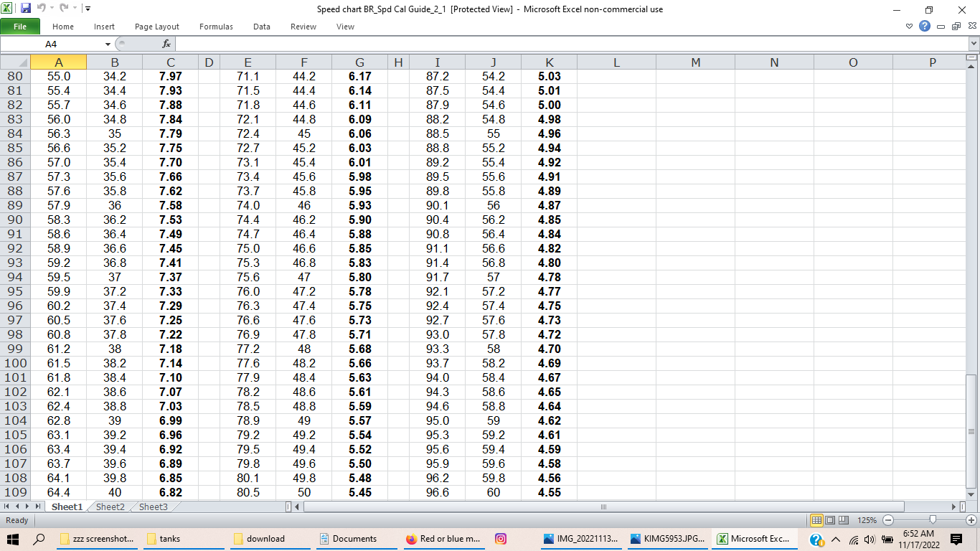This screenshot has height=551, width=980.
Task: Open the Page Layout ribbon tab
Action: coord(157,27)
